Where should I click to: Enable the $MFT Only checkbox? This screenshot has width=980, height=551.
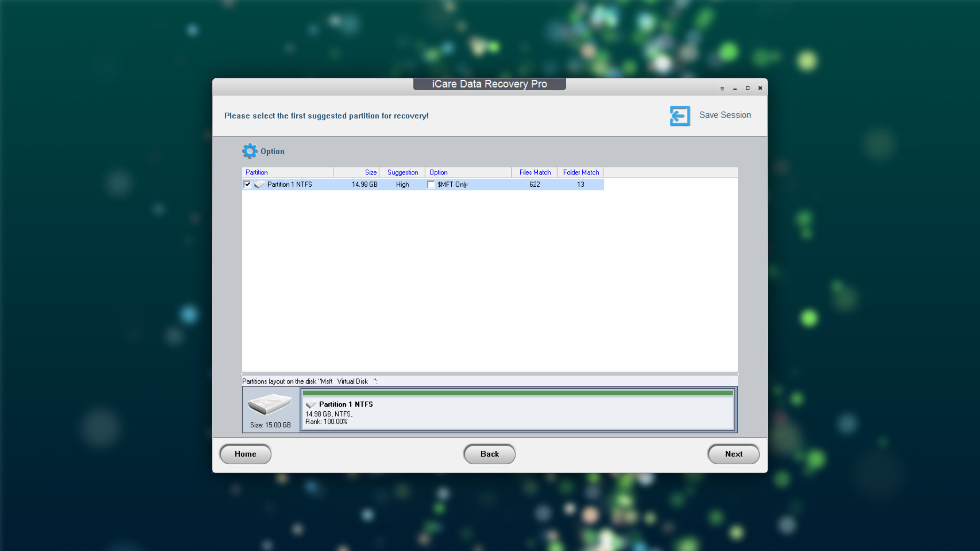pyautogui.click(x=431, y=184)
